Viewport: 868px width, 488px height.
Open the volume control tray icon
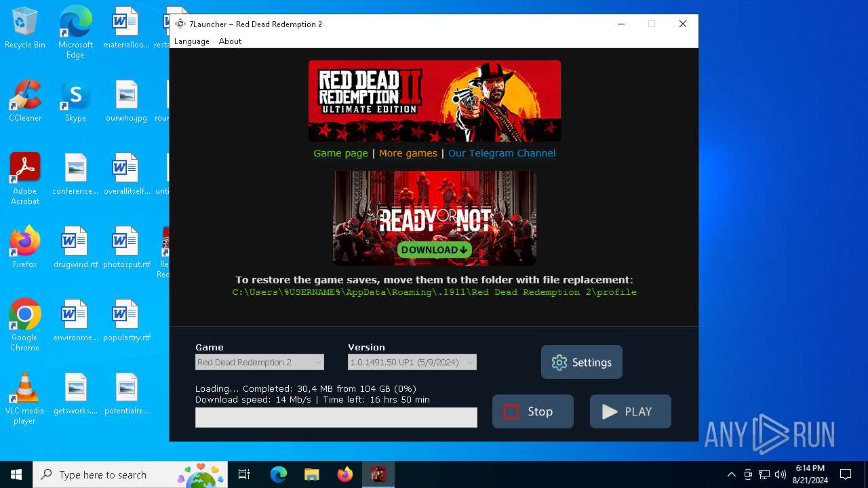781,474
